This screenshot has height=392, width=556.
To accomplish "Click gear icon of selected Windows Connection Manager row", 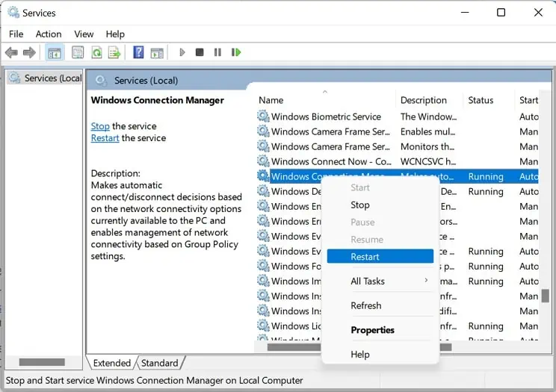I will tap(263, 176).
